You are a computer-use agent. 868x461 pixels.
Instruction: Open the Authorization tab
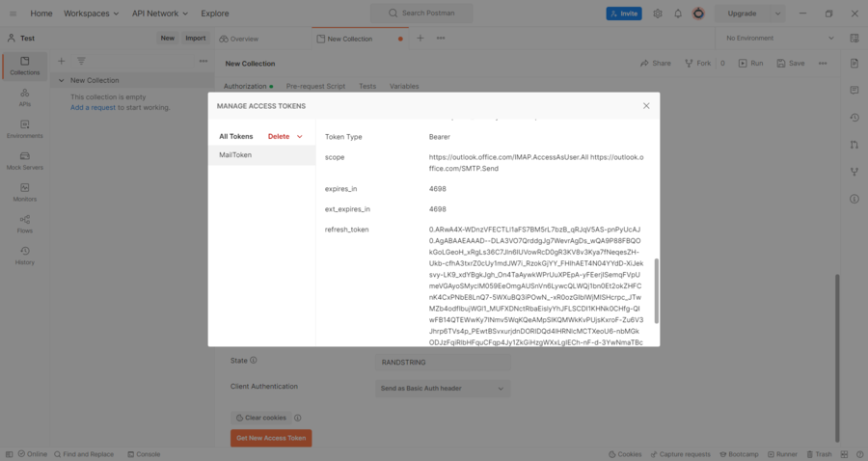[248, 87]
